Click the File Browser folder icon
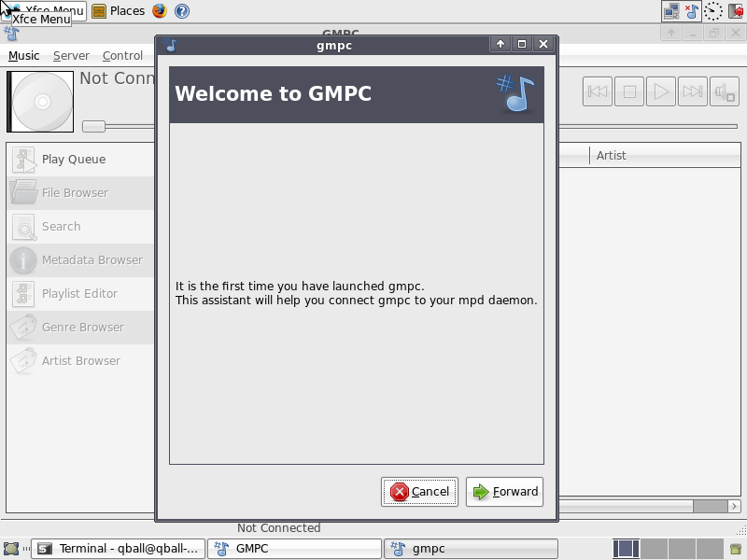 pos(23,192)
